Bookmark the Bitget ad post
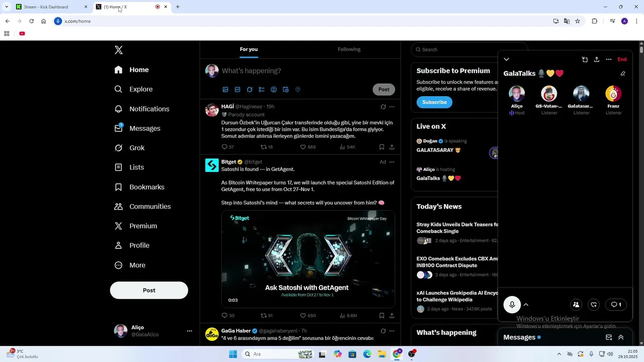The image size is (644, 362). coord(381,315)
